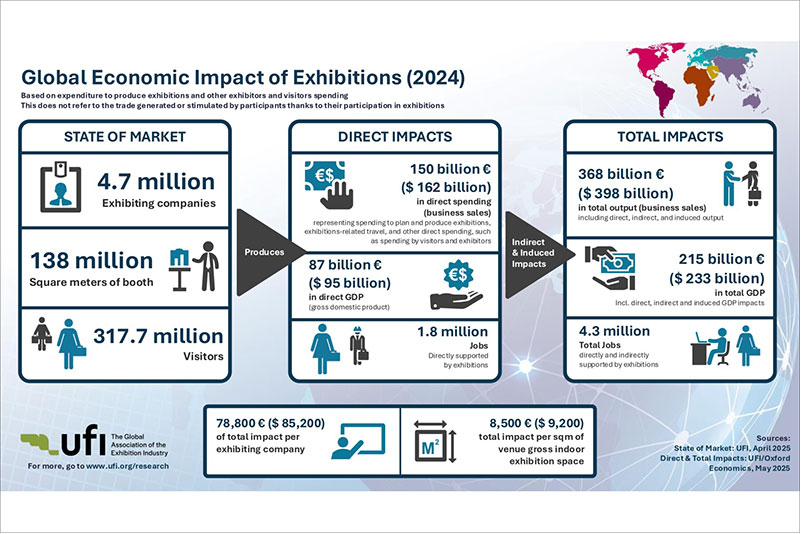801x534 pixels.
Task: Click the booth presenter with easel icon
Action: pyautogui.click(x=195, y=265)
